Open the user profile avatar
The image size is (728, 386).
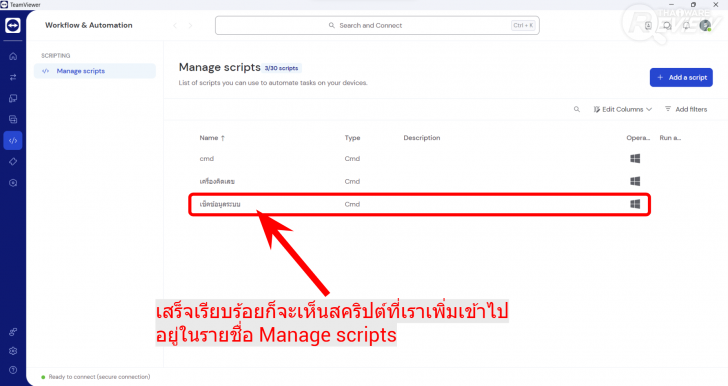pyautogui.click(x=705, y=26)
